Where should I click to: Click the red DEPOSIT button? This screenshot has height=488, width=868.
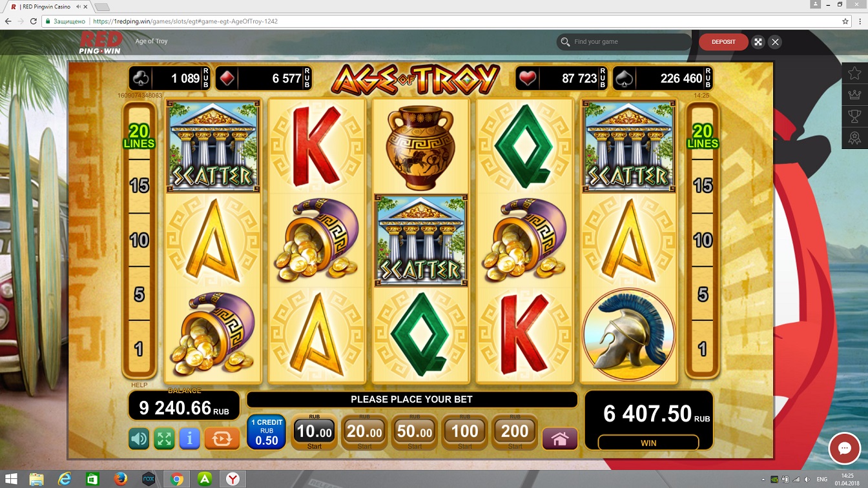pyautogui.click(x=723, y=42)
